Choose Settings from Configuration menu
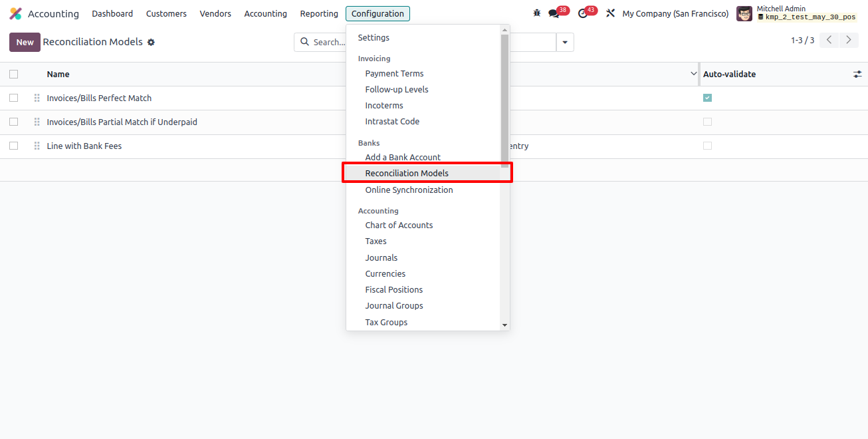The height and width of the screenshot is (439, 868). click(374, 38)
